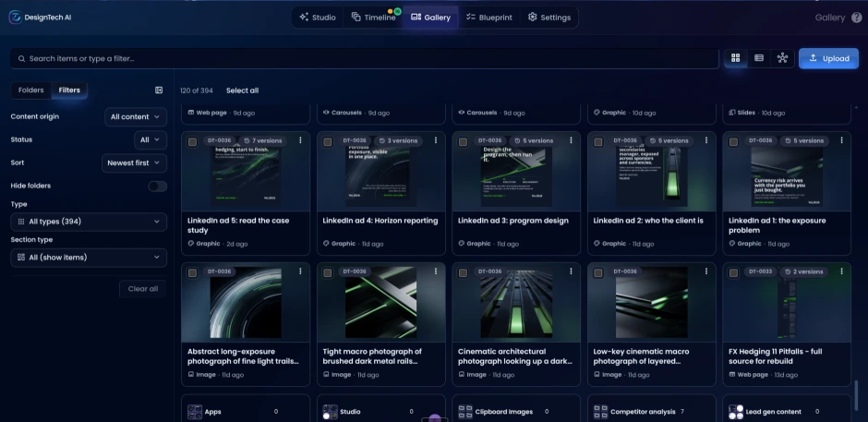Check the LinkedIn ad 2 checkbox
The image size is (868, 422).
[597, 142]
